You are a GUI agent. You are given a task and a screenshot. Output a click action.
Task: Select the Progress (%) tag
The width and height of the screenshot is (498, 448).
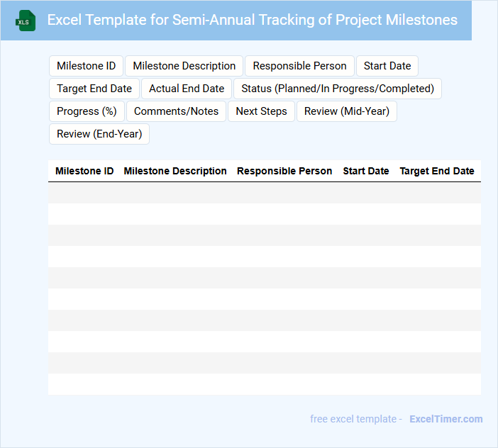tap(87, 111)
